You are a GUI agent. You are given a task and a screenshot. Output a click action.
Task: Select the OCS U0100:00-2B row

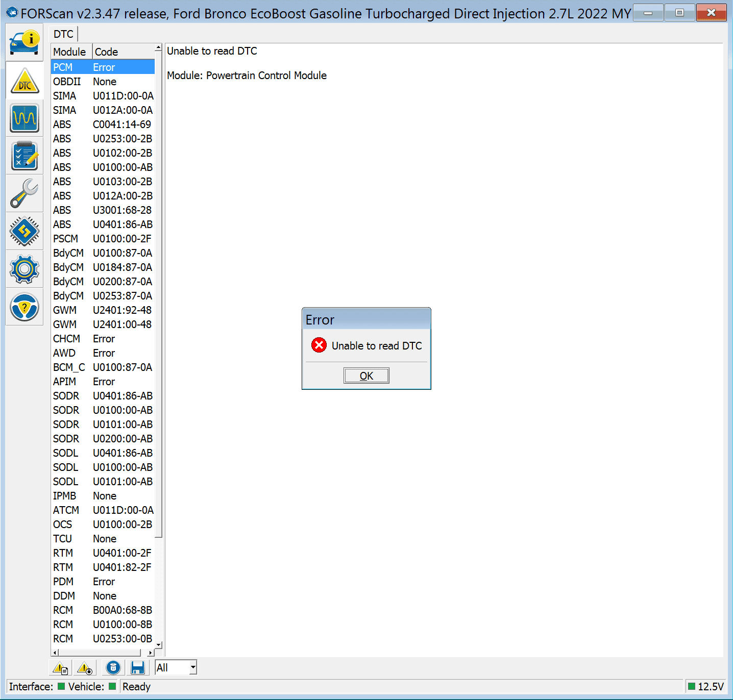103,524
